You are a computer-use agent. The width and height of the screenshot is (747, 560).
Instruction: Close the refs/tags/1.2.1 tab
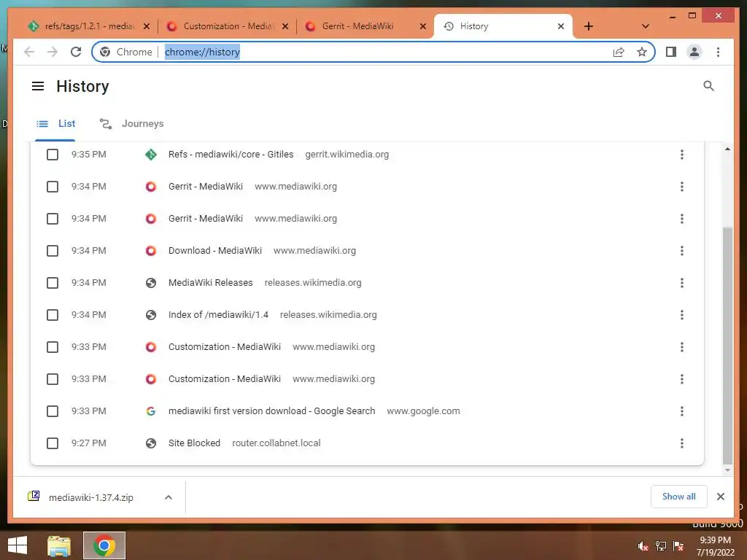coord(147,26)
